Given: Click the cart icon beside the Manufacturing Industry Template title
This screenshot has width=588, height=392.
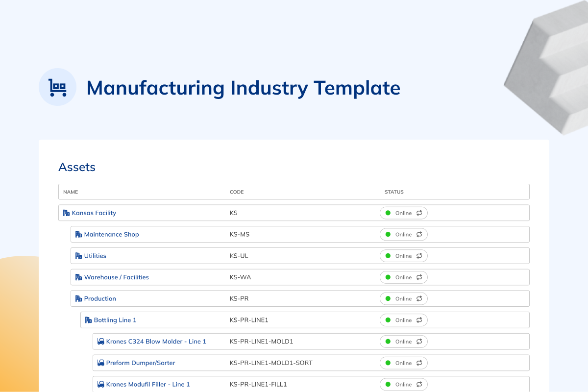Looking at the screenshot, I should [57, 88].
